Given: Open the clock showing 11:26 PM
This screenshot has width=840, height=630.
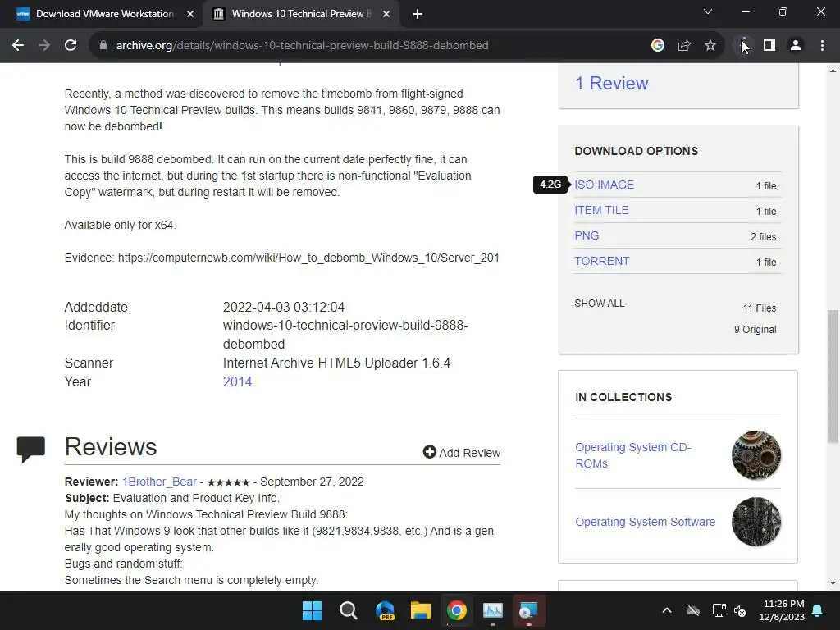Looking at the screenshot, I should pyautogui.click(x=782, y=610).
